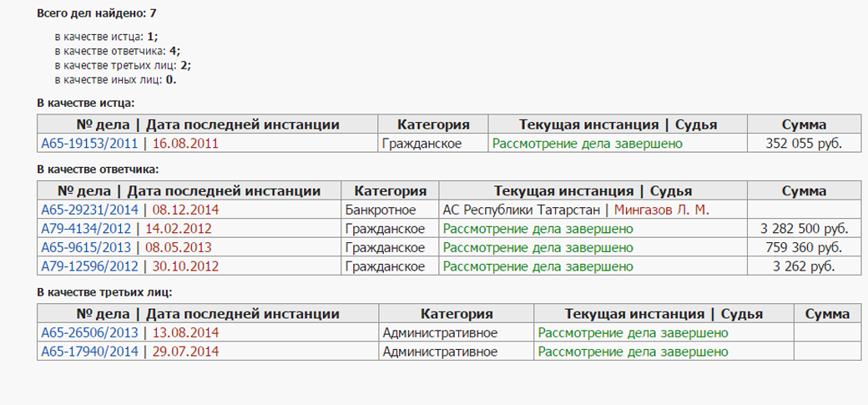
Task: Open case link А79-4134/2012
Action: (86, 229)
